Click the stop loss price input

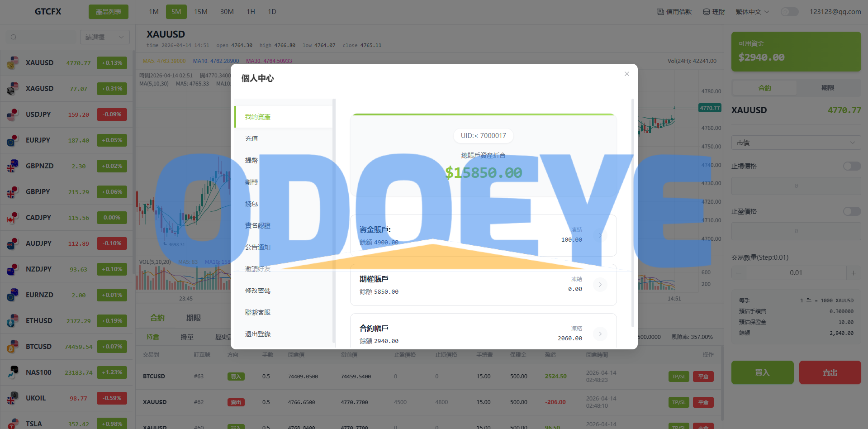(x=796, y=186)
